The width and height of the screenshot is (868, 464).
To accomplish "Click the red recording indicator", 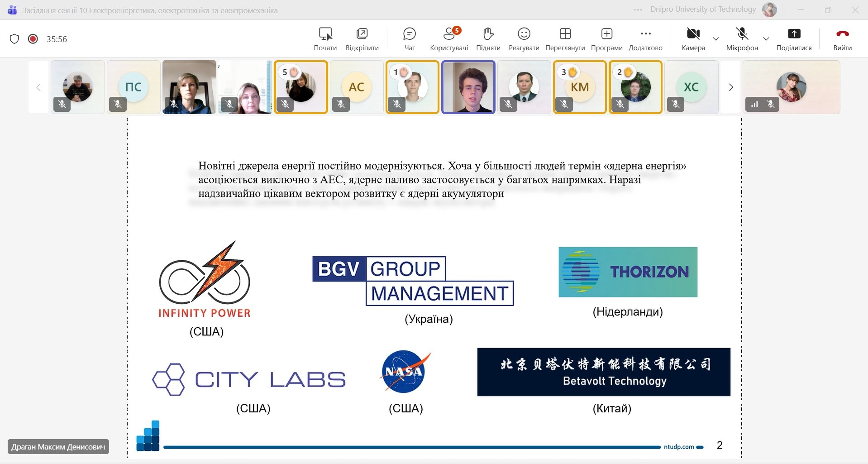I will point(33,39).
